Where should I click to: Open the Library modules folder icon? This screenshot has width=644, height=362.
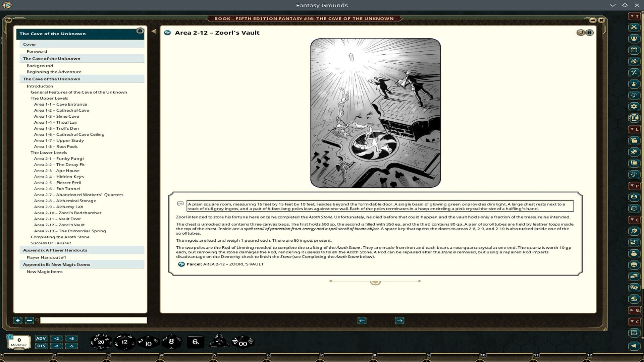(634, 140)
